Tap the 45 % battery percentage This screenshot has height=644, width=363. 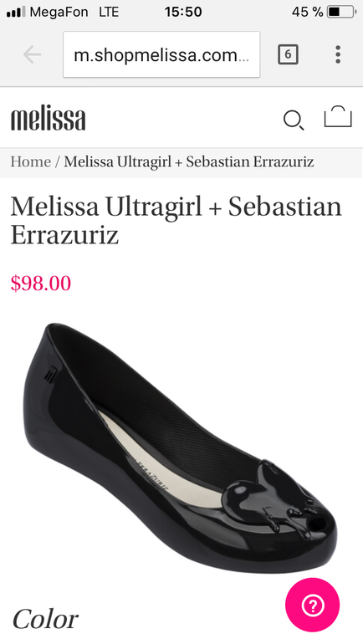308,12
